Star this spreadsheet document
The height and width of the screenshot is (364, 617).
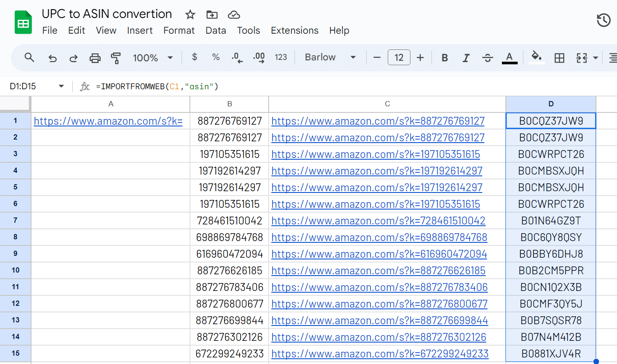[x=190, y=15]
